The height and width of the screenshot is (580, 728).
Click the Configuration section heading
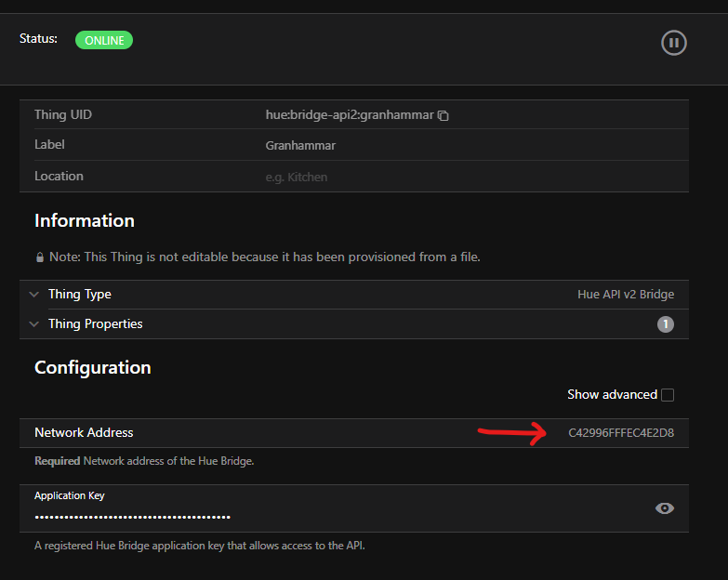click(93, 368)
